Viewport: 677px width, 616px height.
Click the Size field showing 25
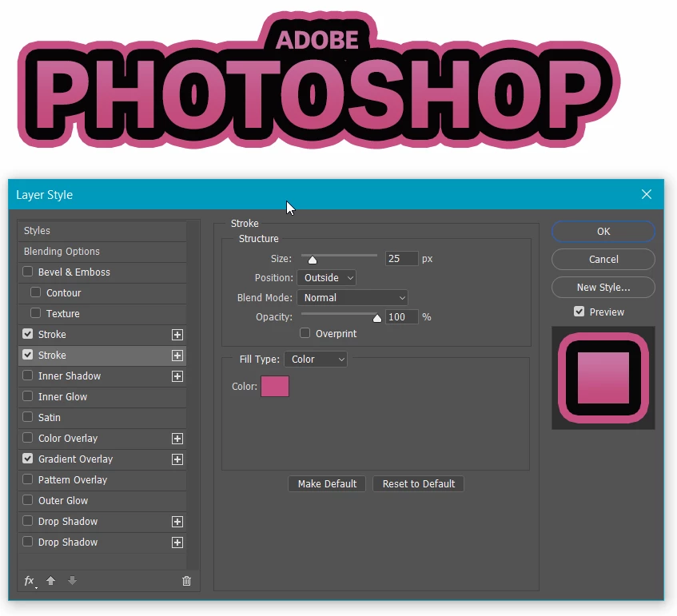pos(401,259)
